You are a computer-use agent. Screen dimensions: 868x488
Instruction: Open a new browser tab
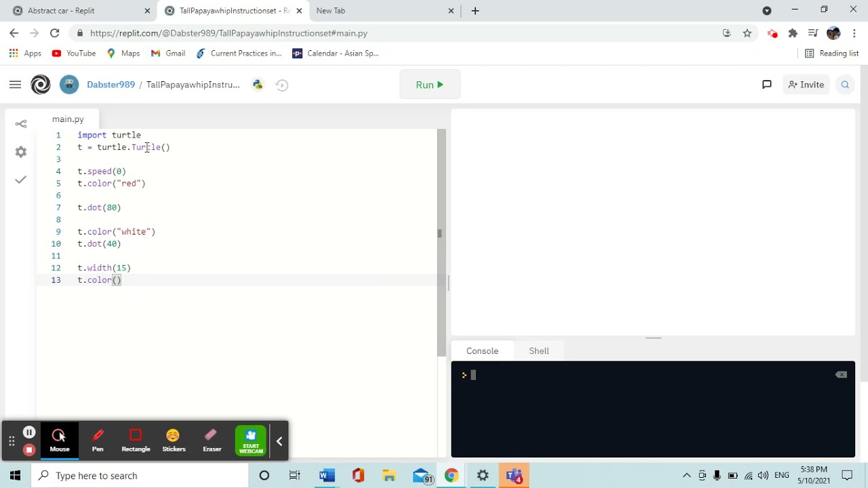click(475, 11)
